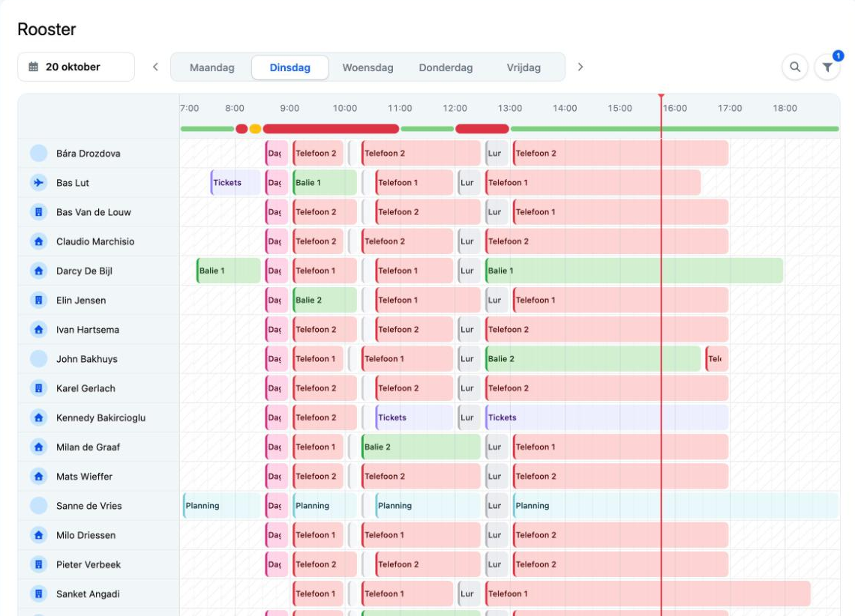
Task: Select employee name Sanne de Vries
Action: coord(89,506)
